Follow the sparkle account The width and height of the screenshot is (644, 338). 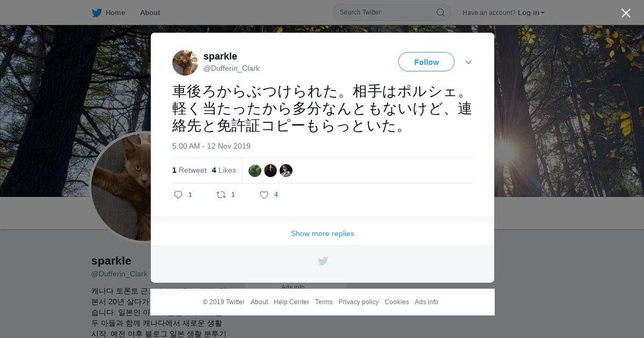coord(426,62)
